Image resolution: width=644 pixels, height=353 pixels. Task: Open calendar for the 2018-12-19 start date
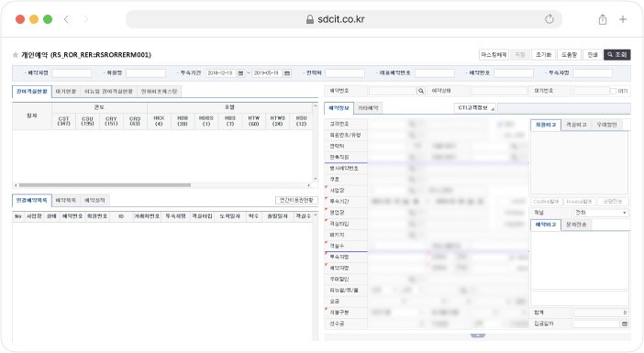pyautogui.click(x=240, y=73)
